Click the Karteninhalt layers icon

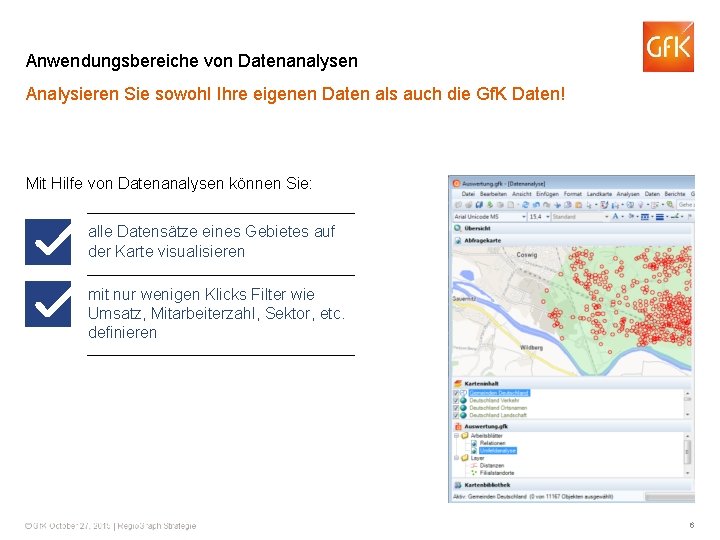pyautogui.click(x=458, y=383)
